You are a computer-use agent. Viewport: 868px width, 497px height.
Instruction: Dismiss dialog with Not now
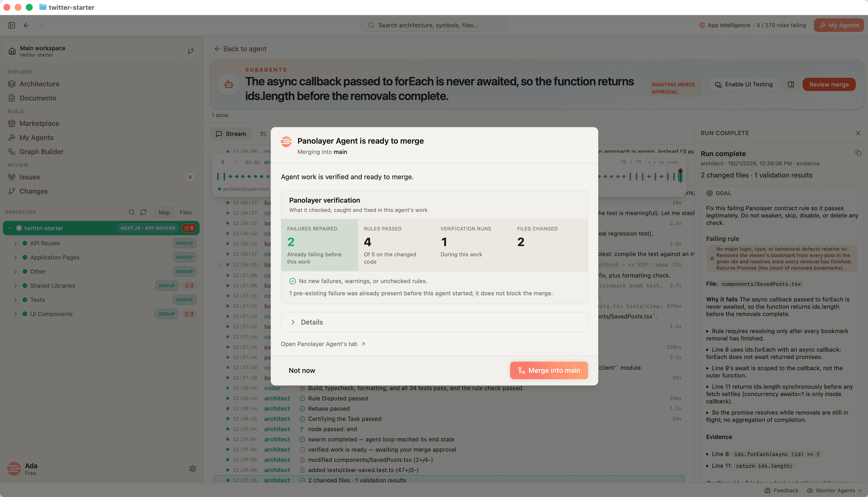coord(302,370)
